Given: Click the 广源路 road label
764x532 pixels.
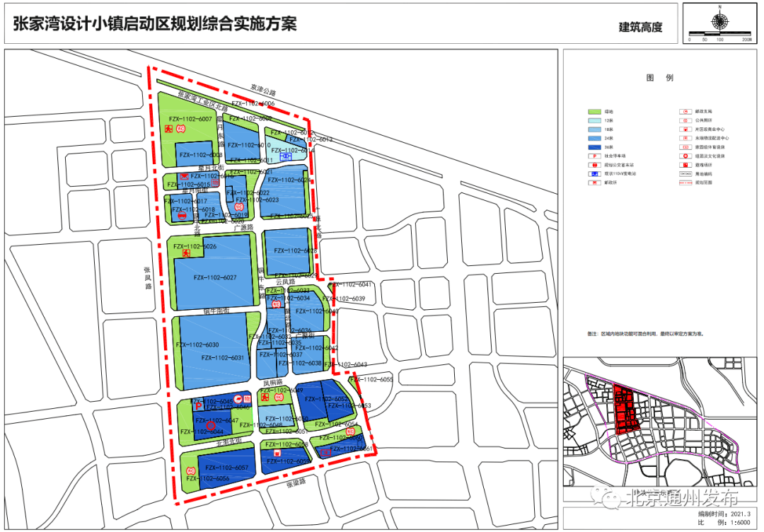Looking at the screenshot, I should click(243, 228).
